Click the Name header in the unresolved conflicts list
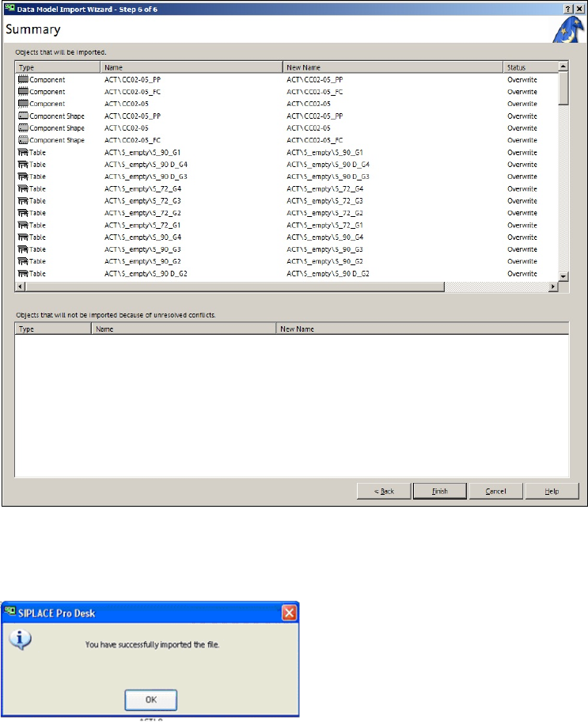Screen dimensions: 588x722 pos(184,329)
